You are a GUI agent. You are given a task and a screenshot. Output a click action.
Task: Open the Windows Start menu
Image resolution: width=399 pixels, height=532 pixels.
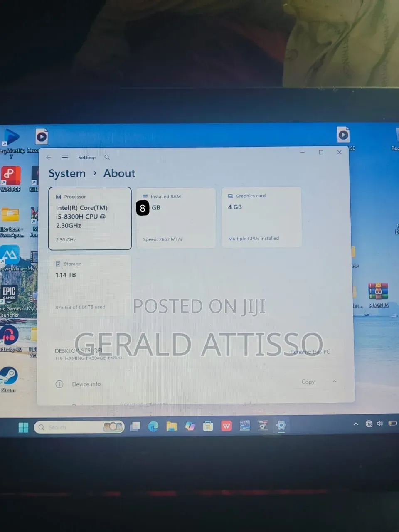click(x=24, y=427)
